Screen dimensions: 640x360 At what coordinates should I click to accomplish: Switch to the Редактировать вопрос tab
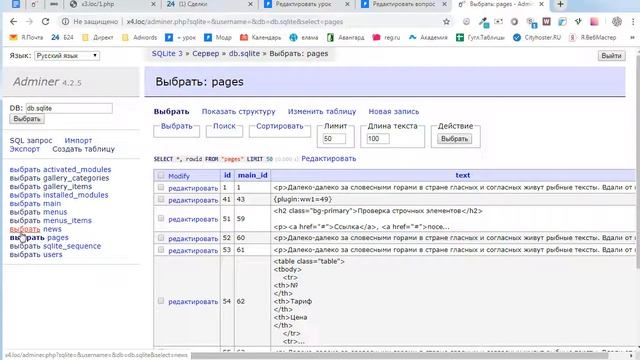pos(404,4)
